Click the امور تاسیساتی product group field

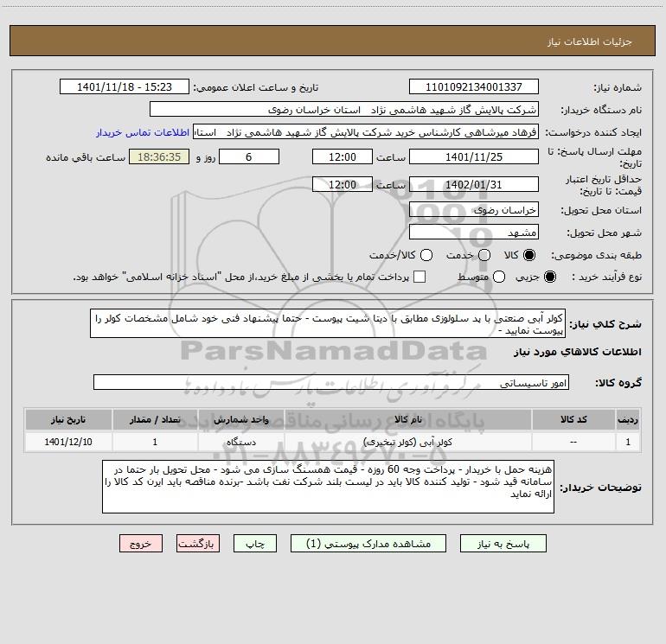[x=332, y=382]
